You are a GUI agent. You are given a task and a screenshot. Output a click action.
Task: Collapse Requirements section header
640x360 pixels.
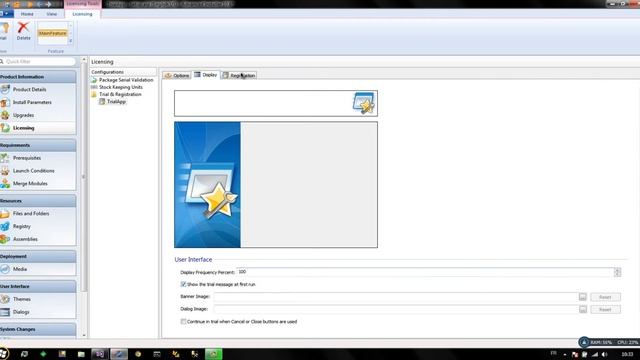[38, 145]
